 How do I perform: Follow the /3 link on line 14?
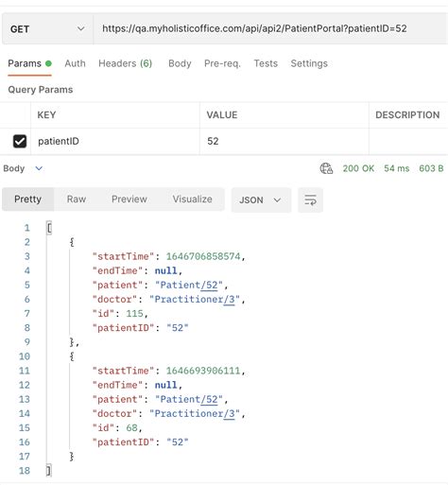229,414
